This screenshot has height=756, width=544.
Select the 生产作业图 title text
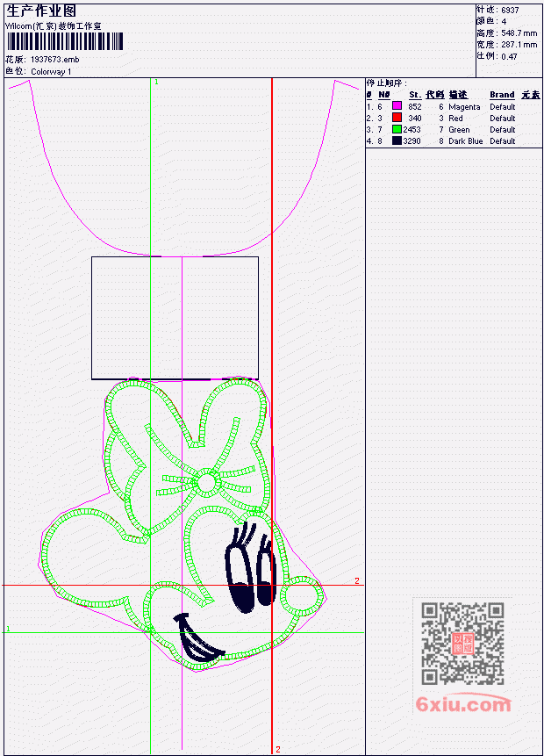(x=41, y=11)
